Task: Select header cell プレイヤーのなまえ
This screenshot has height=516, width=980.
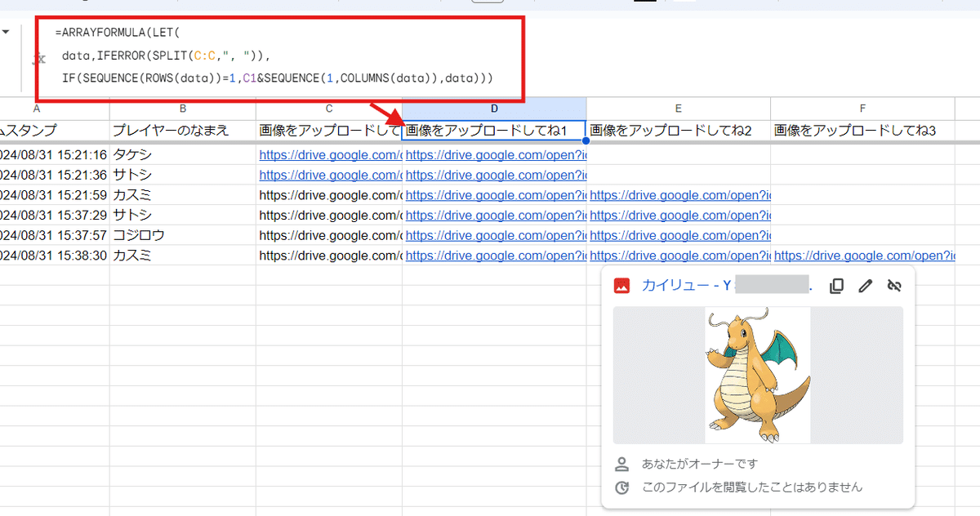Action: pyautogui.click(x=183, y=130)
